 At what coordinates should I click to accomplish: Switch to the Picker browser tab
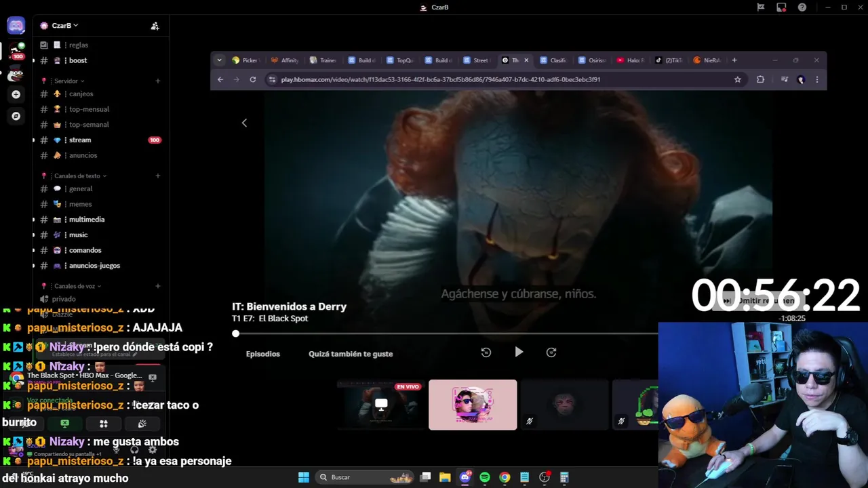coord(245,60)
